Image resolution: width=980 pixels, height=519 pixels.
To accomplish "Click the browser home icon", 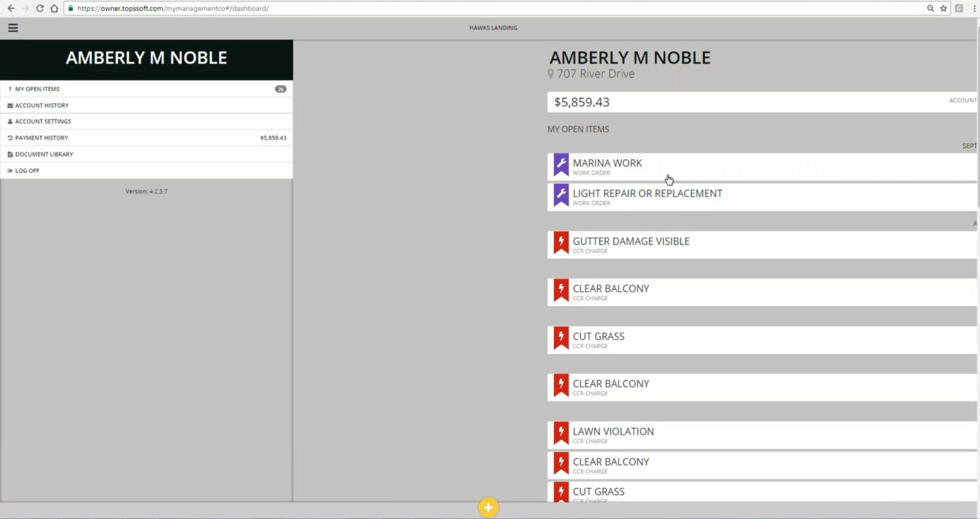I will (54, 8).
